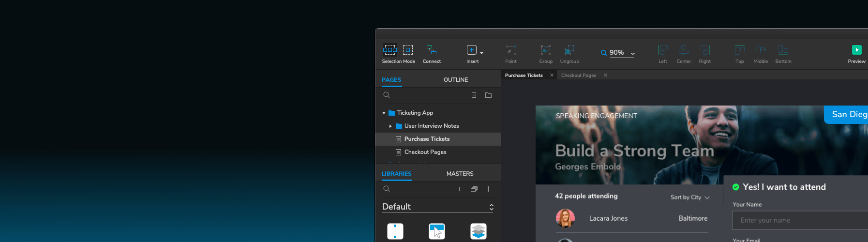Viewport: 868px width, 242px height.
Task: Search pages with the magnifier icon
Action: coord(387,95)
